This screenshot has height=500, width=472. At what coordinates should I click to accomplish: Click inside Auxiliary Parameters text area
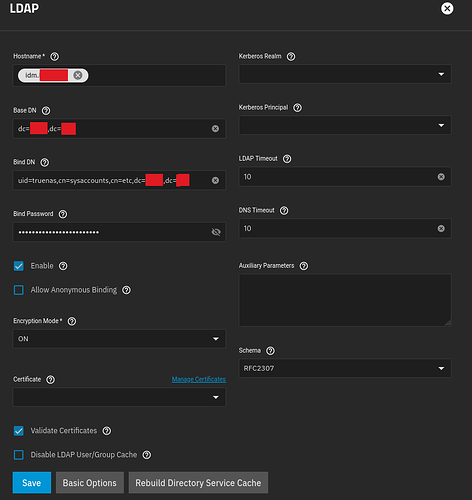[x=345, y=300]
